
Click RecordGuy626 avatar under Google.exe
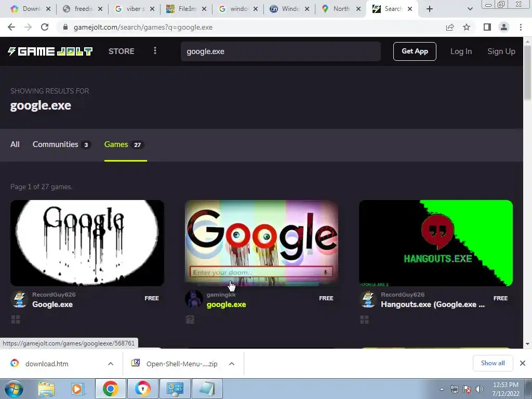pyautogui.click(x=20, y=299)
